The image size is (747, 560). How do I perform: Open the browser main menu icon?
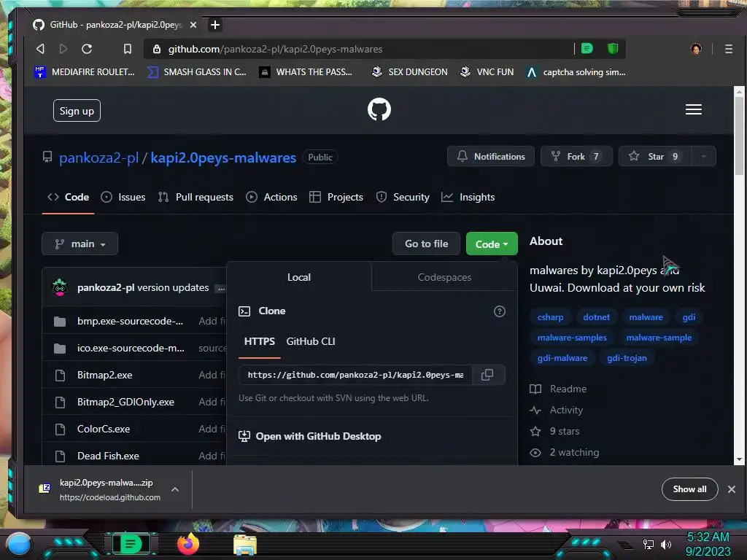[729, 49]
